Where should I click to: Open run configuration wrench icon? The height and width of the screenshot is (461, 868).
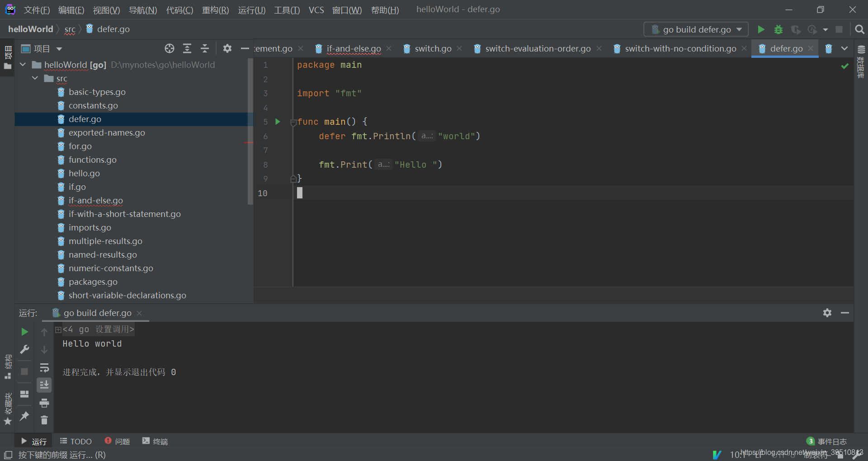pos(24,349)
